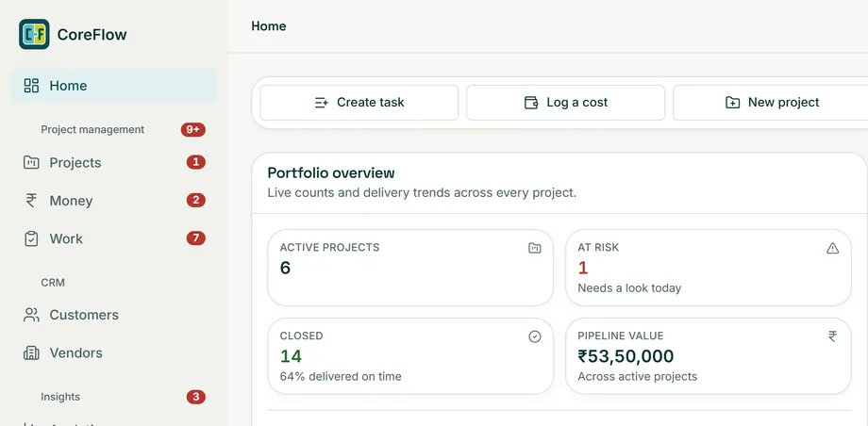Click the red 7 badge beside Work
868x426 pixels.
point(196,238)
